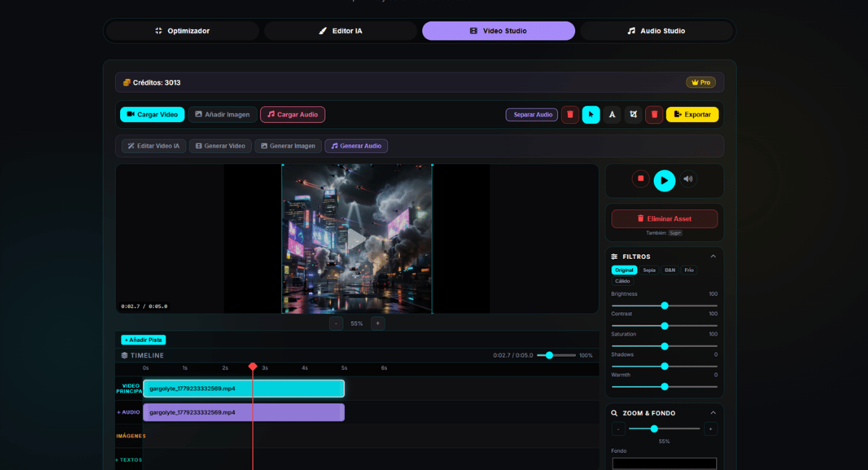Screen dimensions: 868x470
Task: Mute with the speaker volume icon
Action: [x=688, y=179]
